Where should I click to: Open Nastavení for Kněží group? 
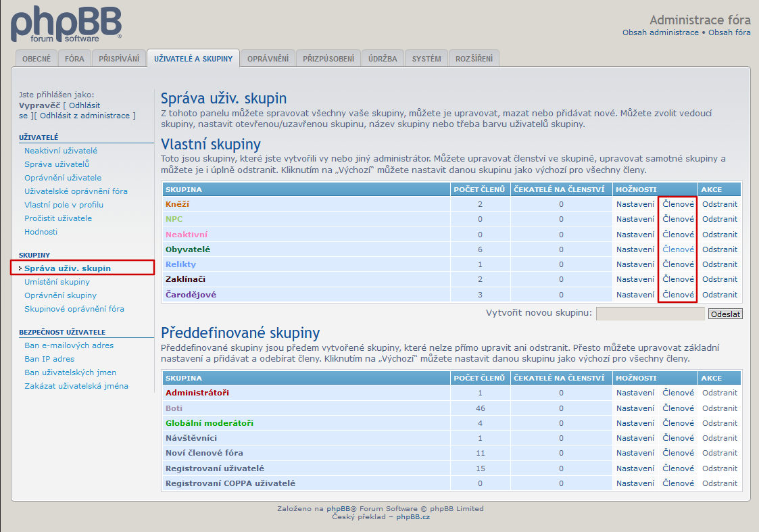[635, 204]
